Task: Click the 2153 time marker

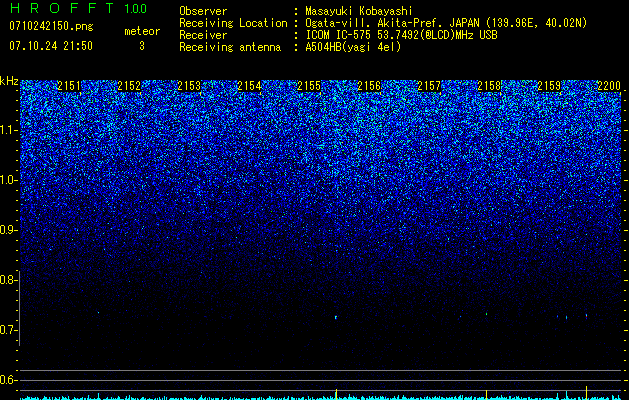Action: [189, 86]
